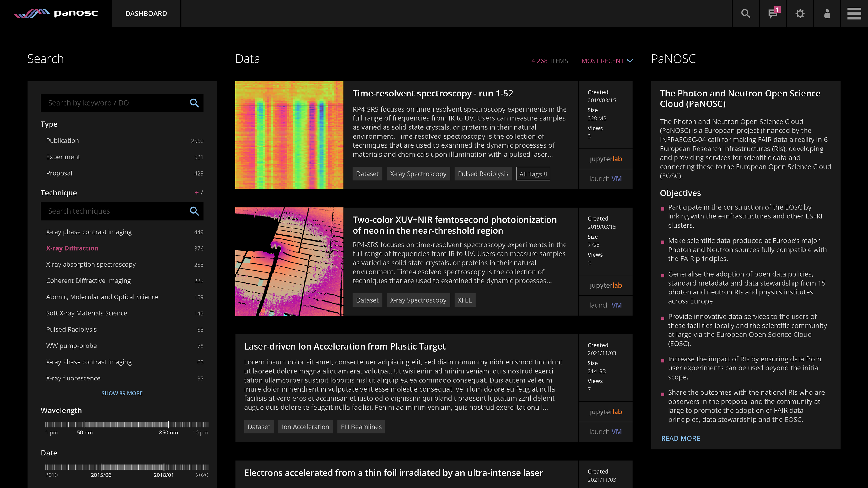The width and height of the screenshot is (868, 488).
Task: Click Wavelength slider 850 nm handle
Action: 168,424
